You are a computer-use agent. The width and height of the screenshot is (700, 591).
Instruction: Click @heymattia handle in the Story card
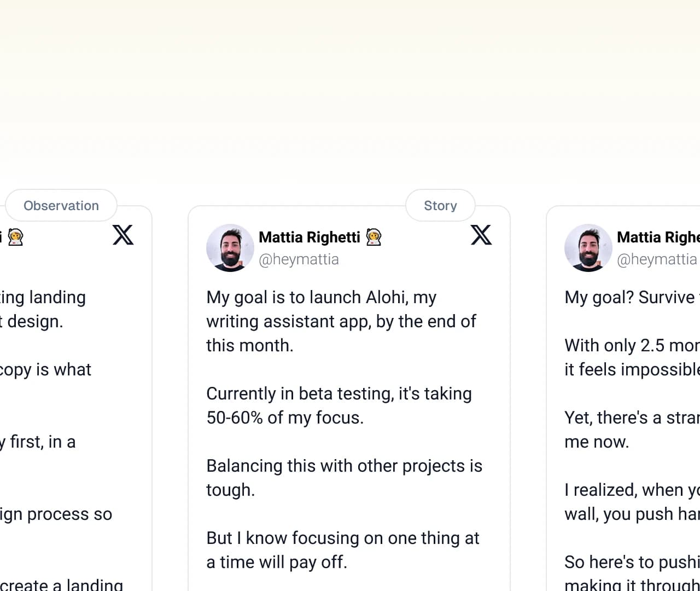coord(299,259)
